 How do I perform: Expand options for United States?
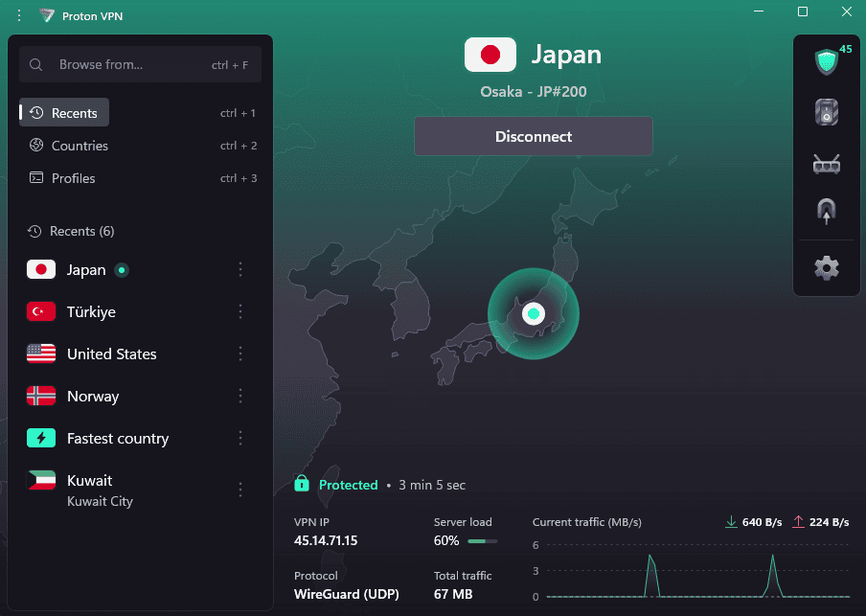(x=240, y=354)
